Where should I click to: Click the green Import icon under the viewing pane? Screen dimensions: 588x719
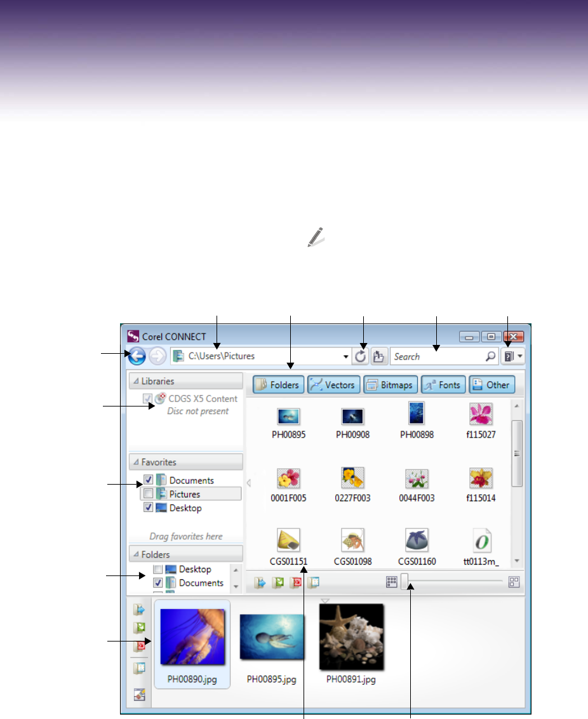pyautogui.click(x=278, y=582)
